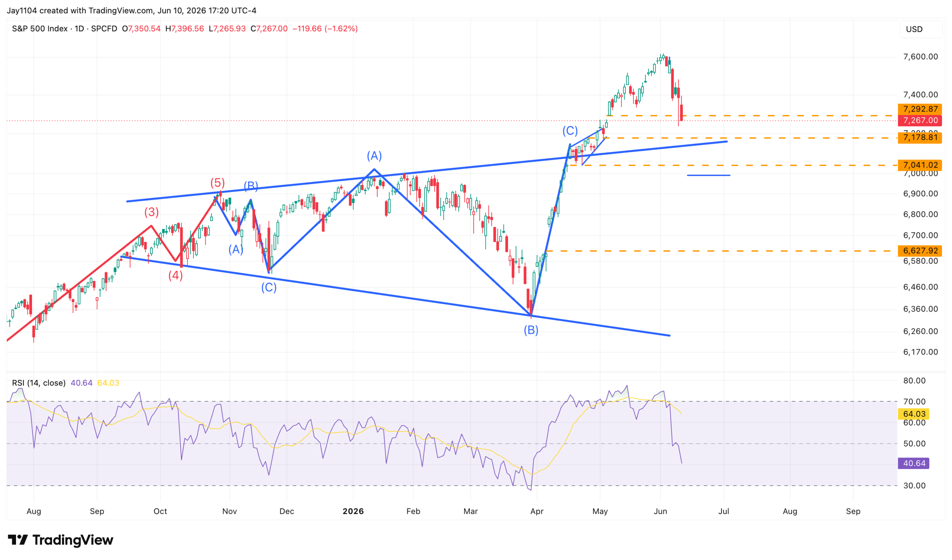
Task: Click the 30.00 RSI axis label
Action: 914,486
